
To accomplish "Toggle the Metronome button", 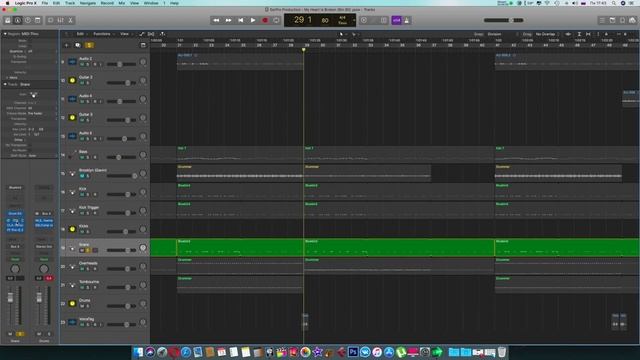I will tap(407, 20).
